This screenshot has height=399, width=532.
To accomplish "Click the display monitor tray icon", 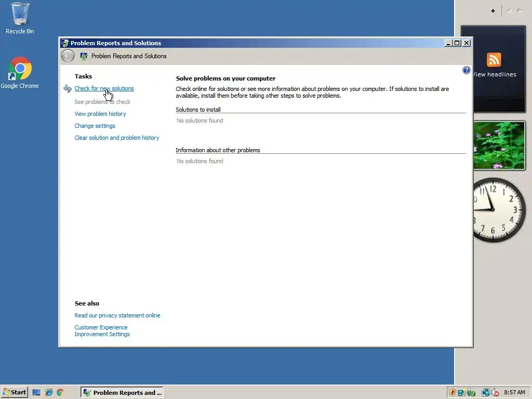I will [x=461, y=393].
